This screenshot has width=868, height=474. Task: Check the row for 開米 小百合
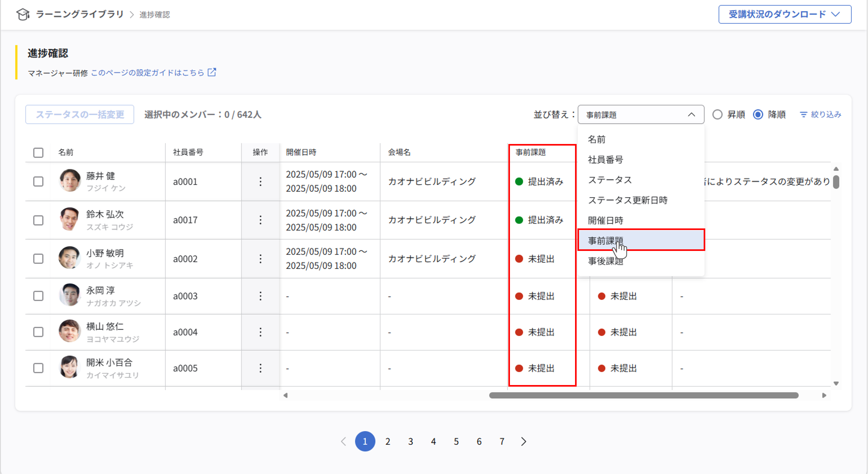tap(38, 368)
